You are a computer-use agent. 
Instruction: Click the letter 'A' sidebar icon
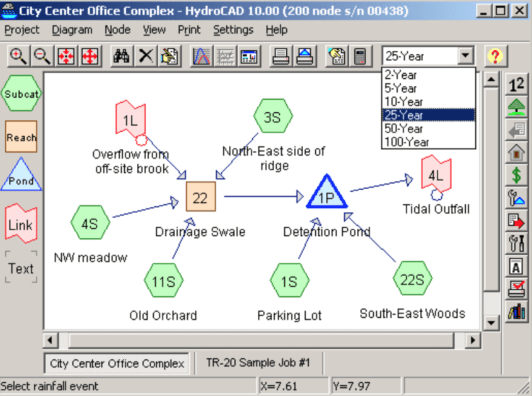[x=516, y=265]
